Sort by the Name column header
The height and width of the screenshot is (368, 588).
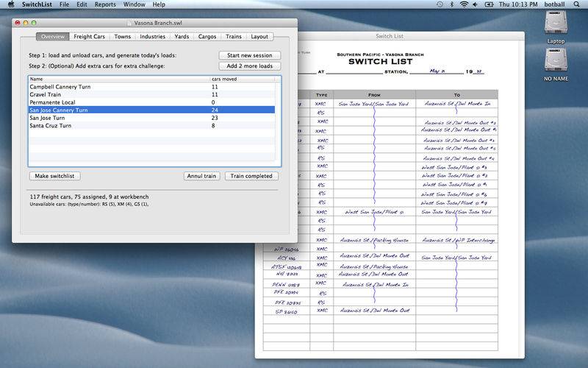[119, 79]
